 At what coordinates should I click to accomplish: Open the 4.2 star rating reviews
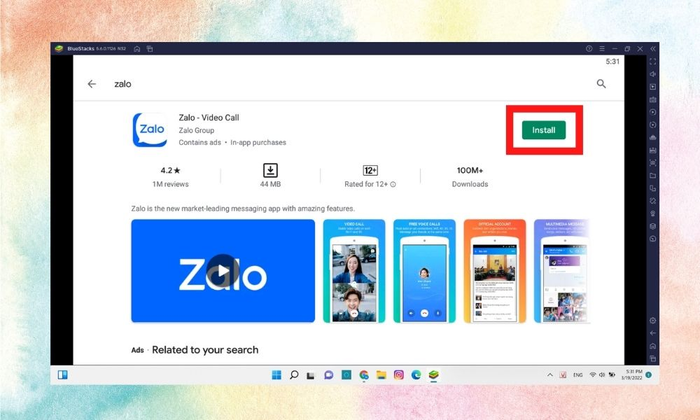[x=171, y=176]
